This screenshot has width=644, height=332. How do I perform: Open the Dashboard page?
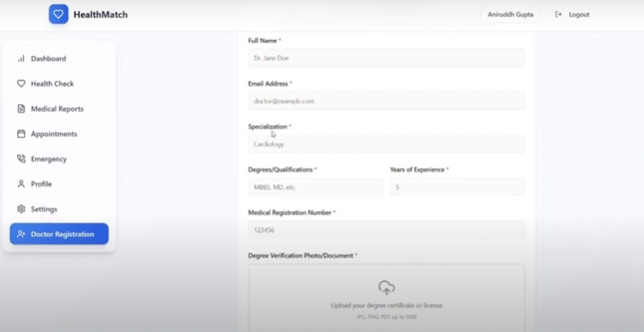[59, 59]
